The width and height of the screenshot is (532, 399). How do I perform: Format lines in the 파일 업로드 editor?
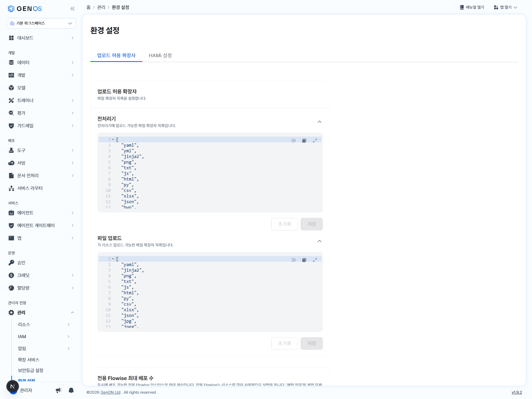pyautogui.click(x=294, y=260)
